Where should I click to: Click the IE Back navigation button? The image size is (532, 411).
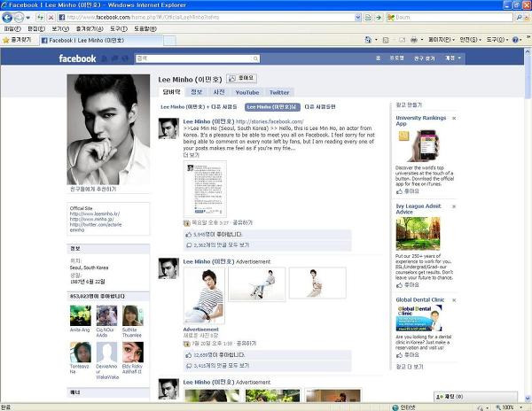click(7, 17)
